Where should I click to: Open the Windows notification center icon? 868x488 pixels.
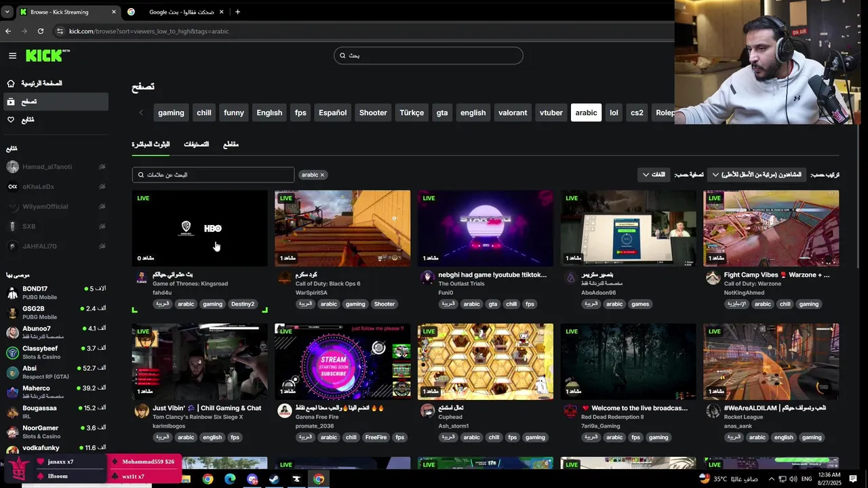pyautogui.click(x=853, y=479)
